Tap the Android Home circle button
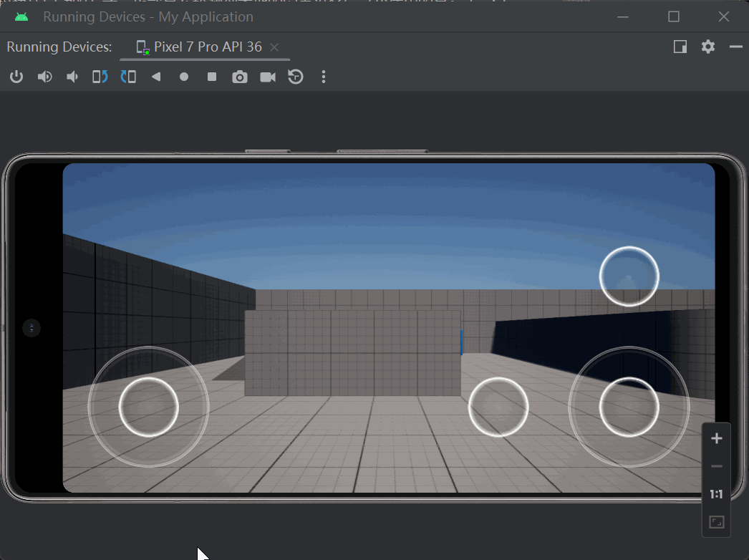This screenshot has height=560, width=749. coord(184,77)
